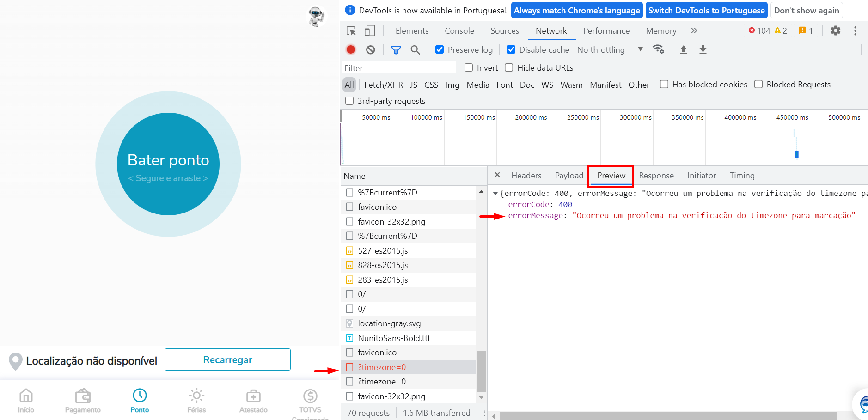868x420 pixels.
Task: Sort by the Name column header
Action: point(414,176)
